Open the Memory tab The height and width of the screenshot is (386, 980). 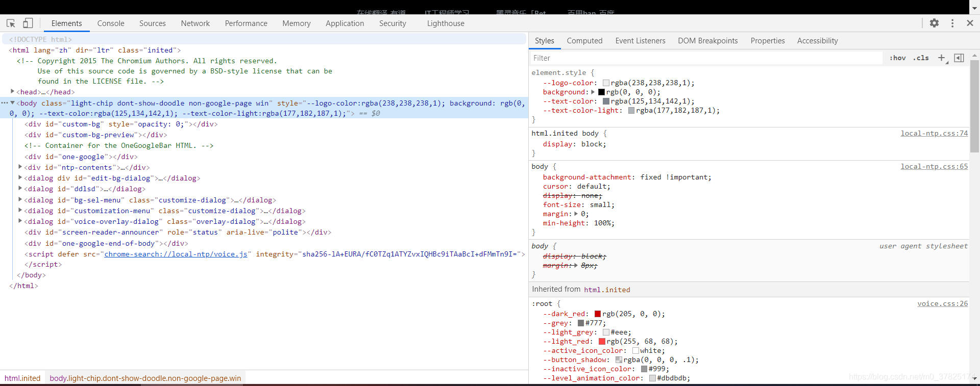click(297, 23)
